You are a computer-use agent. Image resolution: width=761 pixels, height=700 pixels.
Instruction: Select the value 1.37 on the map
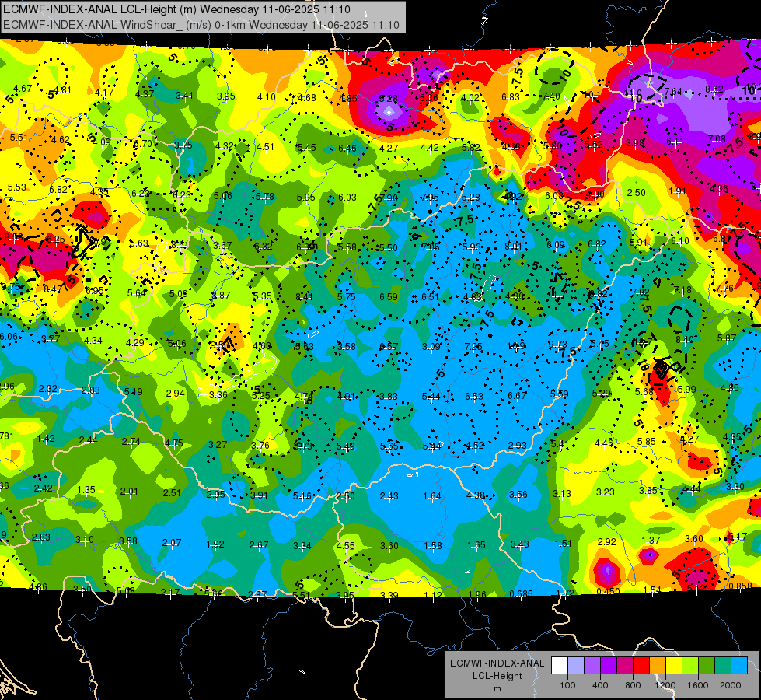click(x=651, y=541)
